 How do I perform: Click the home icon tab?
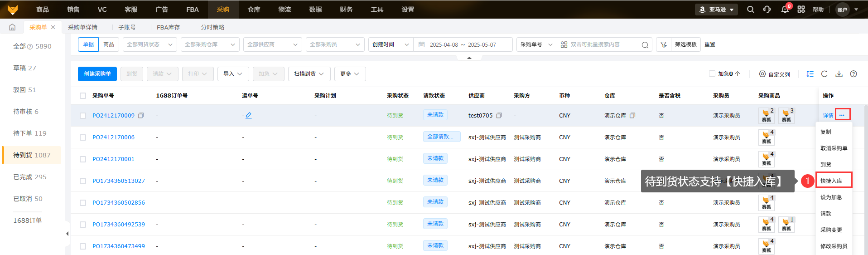click(12, 27)
